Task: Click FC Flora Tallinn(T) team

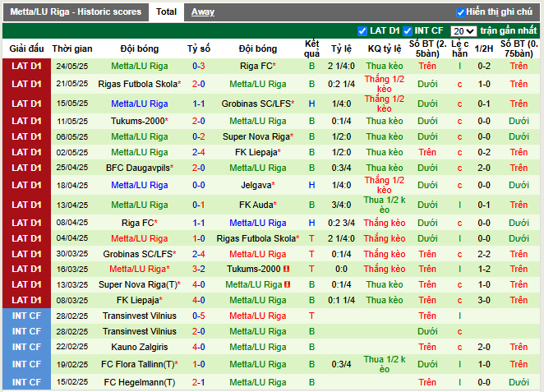Action: (140, 364)
